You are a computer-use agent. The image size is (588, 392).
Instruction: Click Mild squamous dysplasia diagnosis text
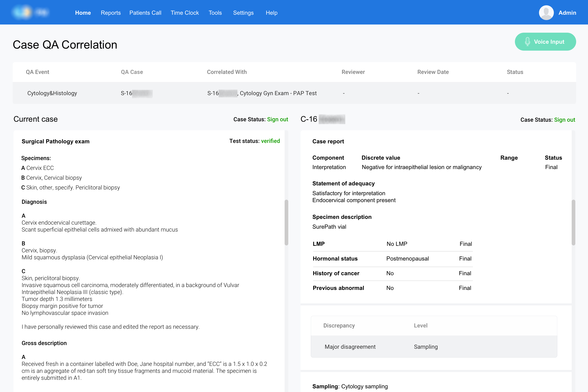92,257
